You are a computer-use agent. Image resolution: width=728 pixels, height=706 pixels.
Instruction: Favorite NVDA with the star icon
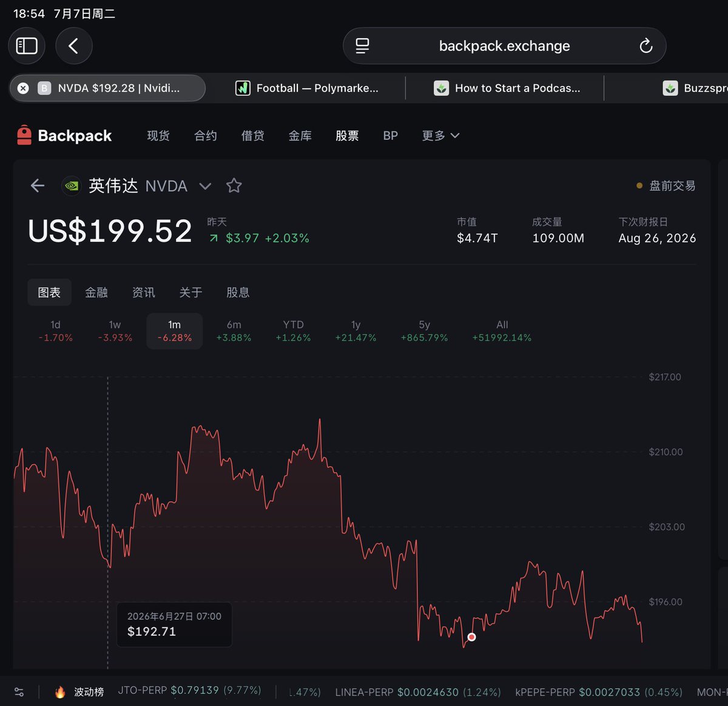234,186
